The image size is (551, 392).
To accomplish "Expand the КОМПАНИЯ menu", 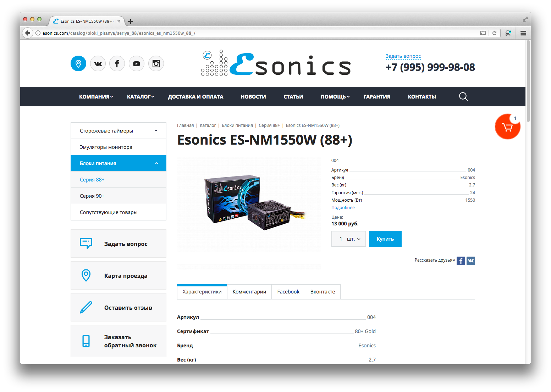I will coord(96,97).
